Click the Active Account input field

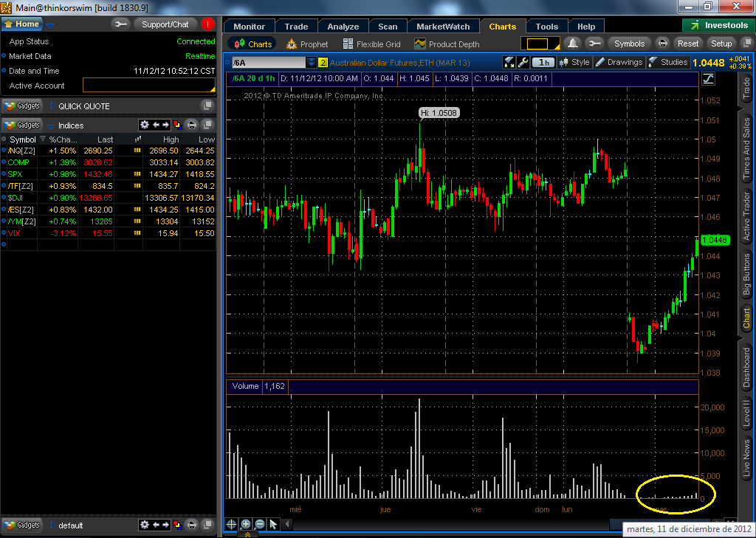[149, 86]
